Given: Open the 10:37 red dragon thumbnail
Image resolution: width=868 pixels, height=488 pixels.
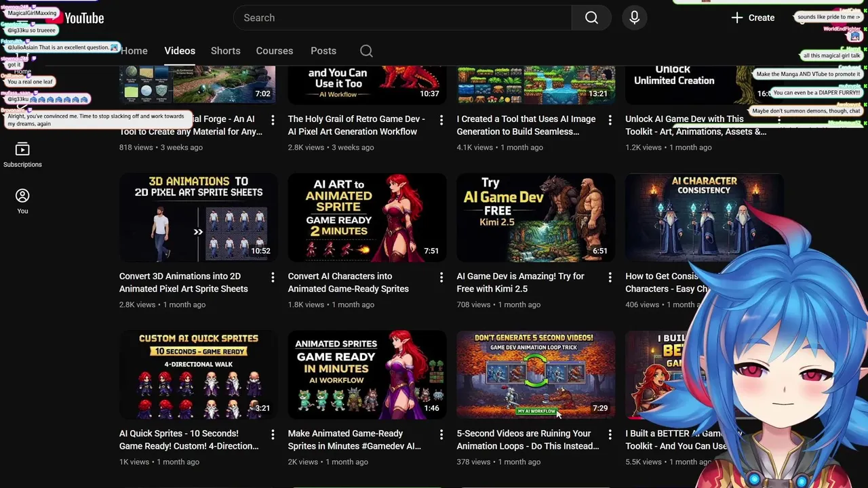Looking at the screenshot, I should (x=367, y=85).
